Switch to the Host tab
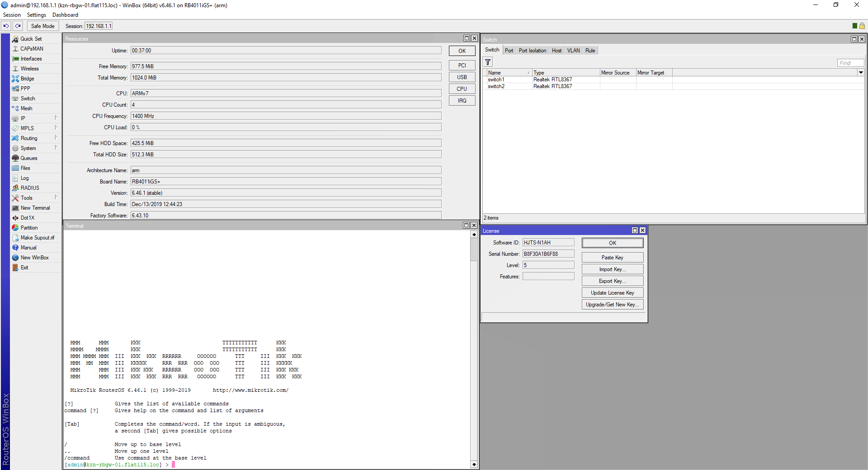Screen dimensions: 868x470 point(557,51)
